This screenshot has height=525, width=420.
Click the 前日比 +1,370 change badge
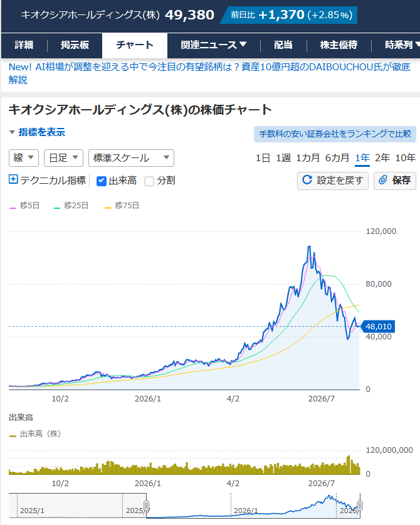click(289, 15)
